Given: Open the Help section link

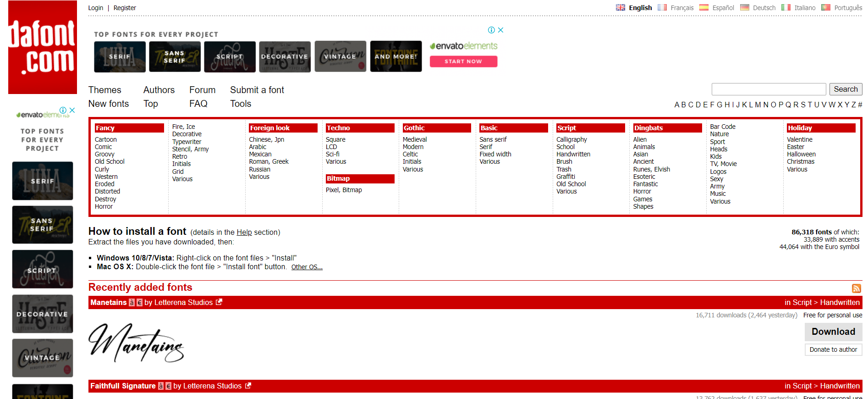Looking at the screenshot, I should coord(244,233).
